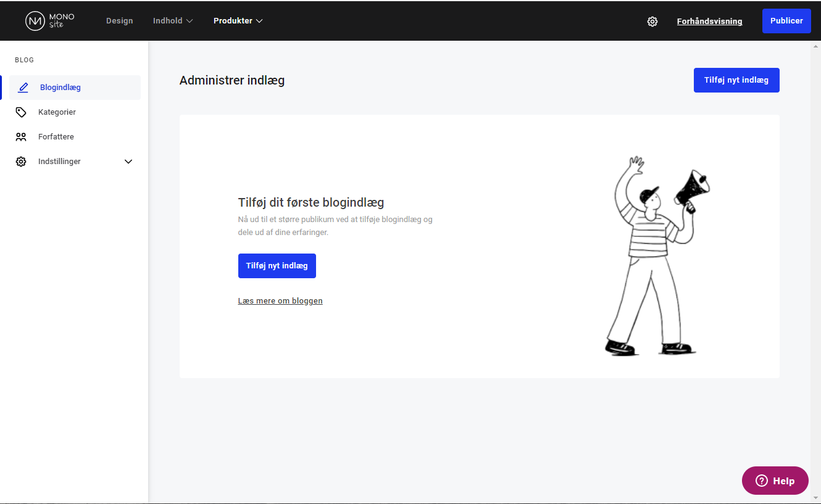Click Tilføj nyt indlæg in empty-state card
The height and width of the screenshot is (504, 821).
(277, 266)
